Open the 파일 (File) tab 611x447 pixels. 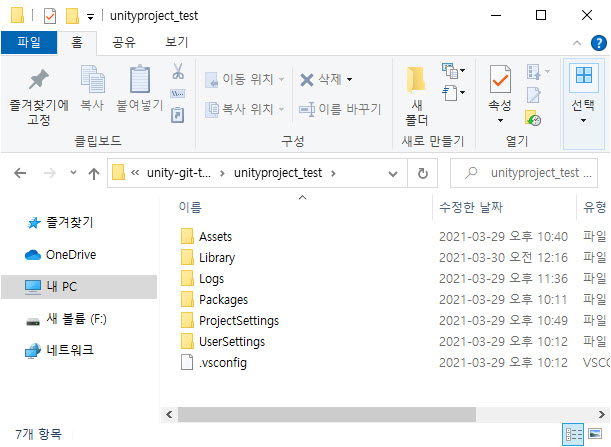click(29, 42)
